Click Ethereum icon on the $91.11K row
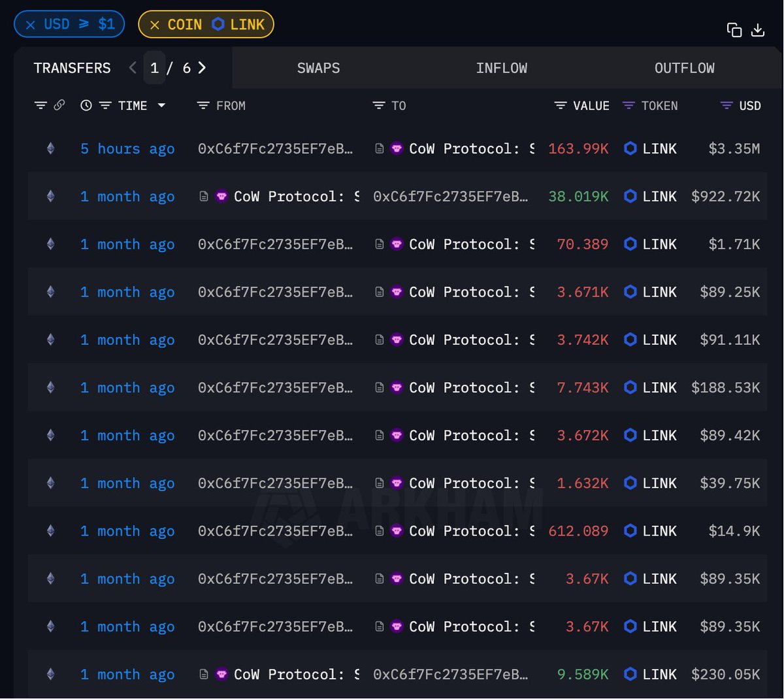 pos(50,340)
